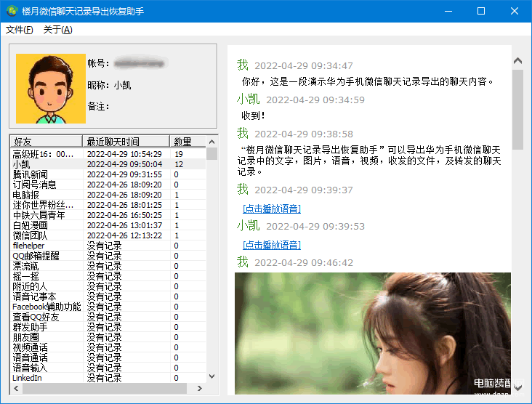The width and height of the screenshot is (532, 404).
Task: Click the friend list horizontal scroll-left arrow
Action: click(15, 389)
